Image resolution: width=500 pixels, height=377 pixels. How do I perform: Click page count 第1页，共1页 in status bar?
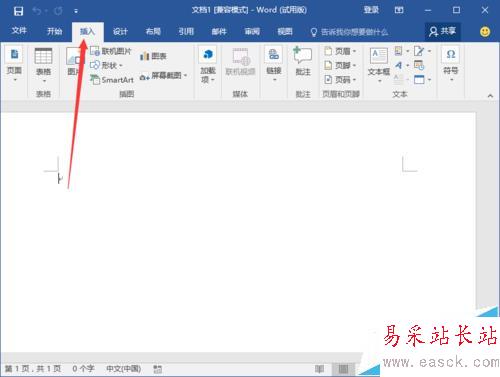click(33, 369)
